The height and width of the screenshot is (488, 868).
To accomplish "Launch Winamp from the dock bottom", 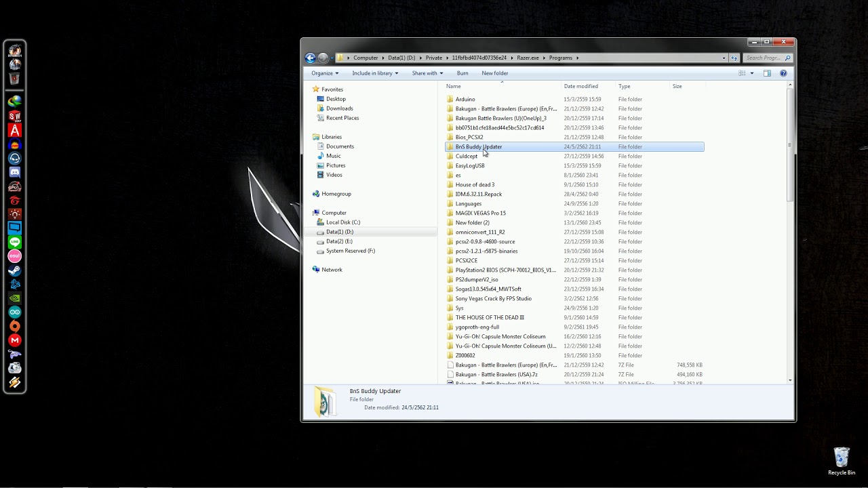I will tap(15, 382).
